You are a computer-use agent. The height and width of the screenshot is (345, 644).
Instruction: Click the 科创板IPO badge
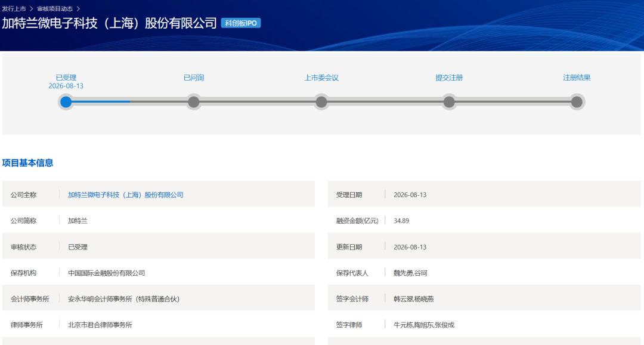[241, 23]
